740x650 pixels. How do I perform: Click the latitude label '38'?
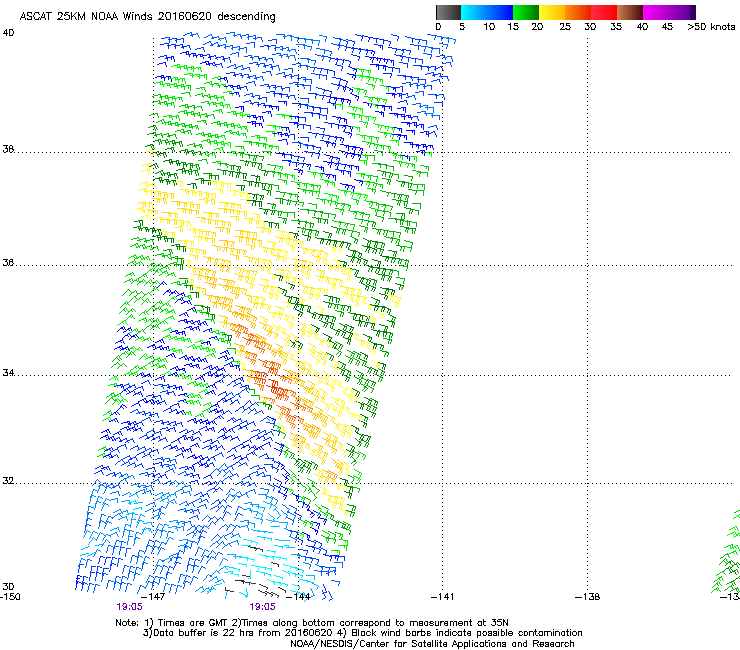(8, 149)
